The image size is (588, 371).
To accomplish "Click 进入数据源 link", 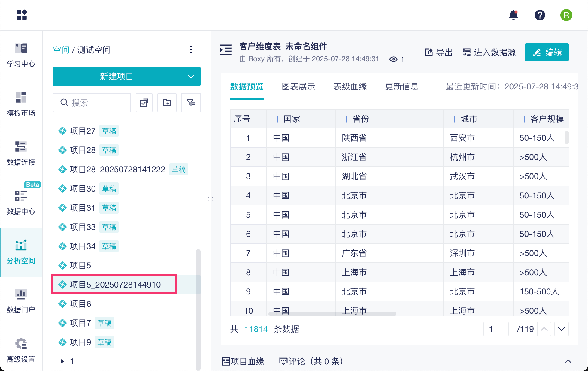I will pos(489,52).
